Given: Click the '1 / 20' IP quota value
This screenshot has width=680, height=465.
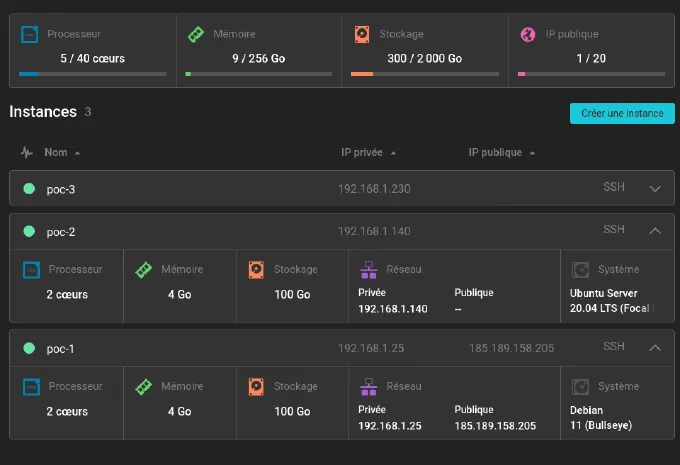Looking at the screenshot, I should (x=591, y=58).
